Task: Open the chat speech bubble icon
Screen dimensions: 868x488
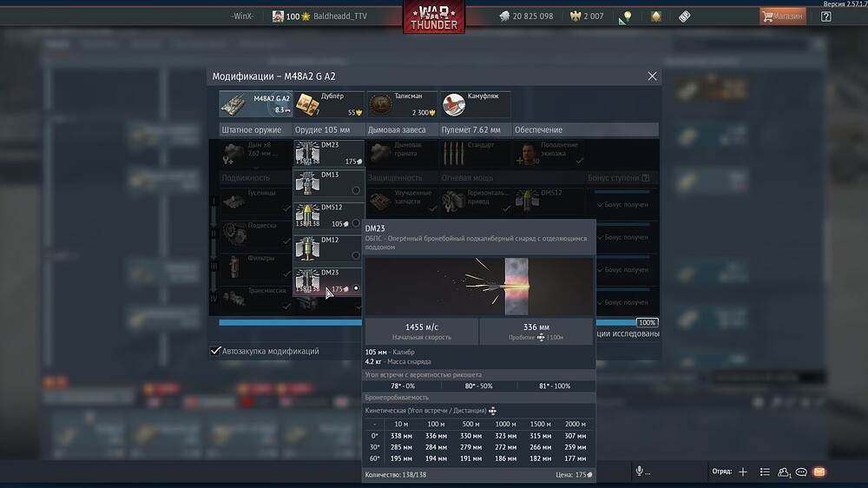Action: 801,472
